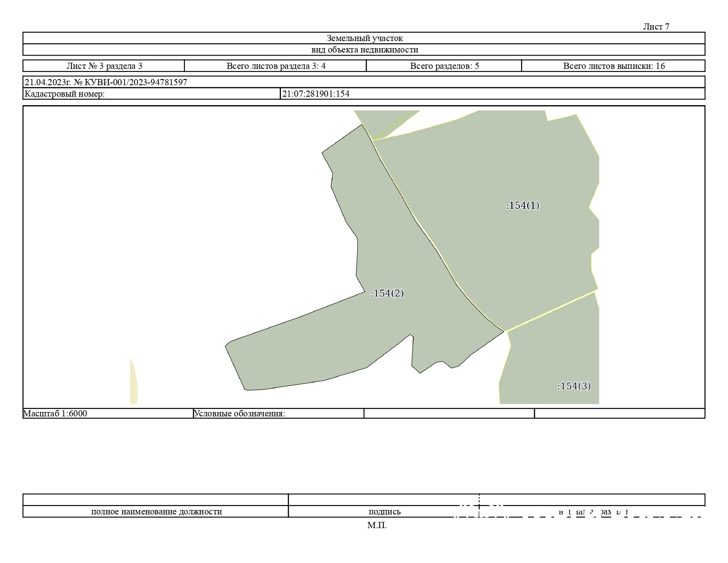Click 'Всего листов выписки: 16' cell
This screenshot has width=728, height=563.
tap(614, 66)
